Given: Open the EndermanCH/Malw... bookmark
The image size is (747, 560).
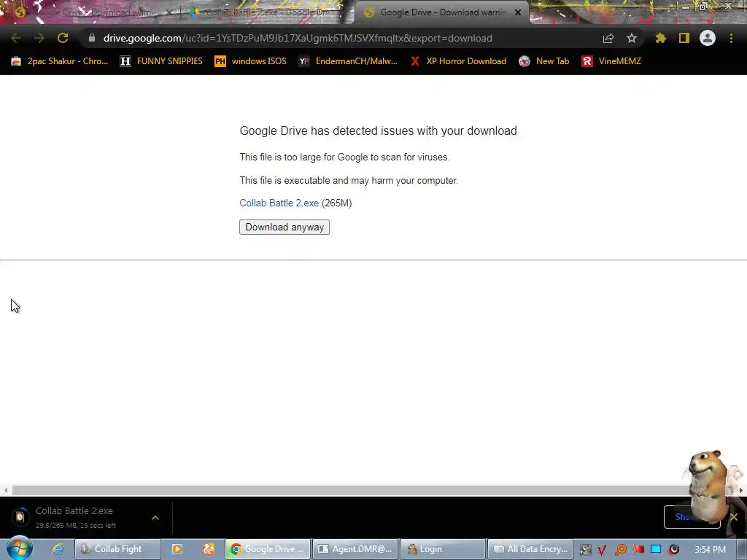Looking at the screenshot, I should 348,61.
